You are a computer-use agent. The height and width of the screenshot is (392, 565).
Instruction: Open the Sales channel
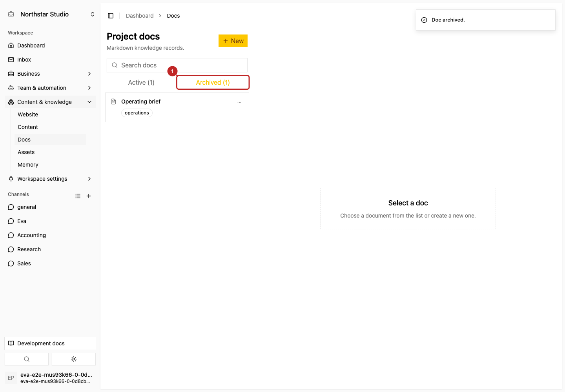tap(50, 263)
